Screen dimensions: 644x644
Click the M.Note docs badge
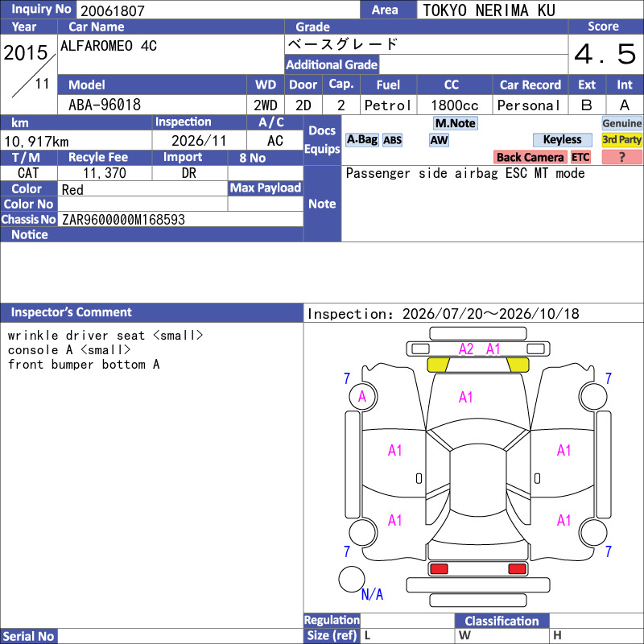(455, 123)
